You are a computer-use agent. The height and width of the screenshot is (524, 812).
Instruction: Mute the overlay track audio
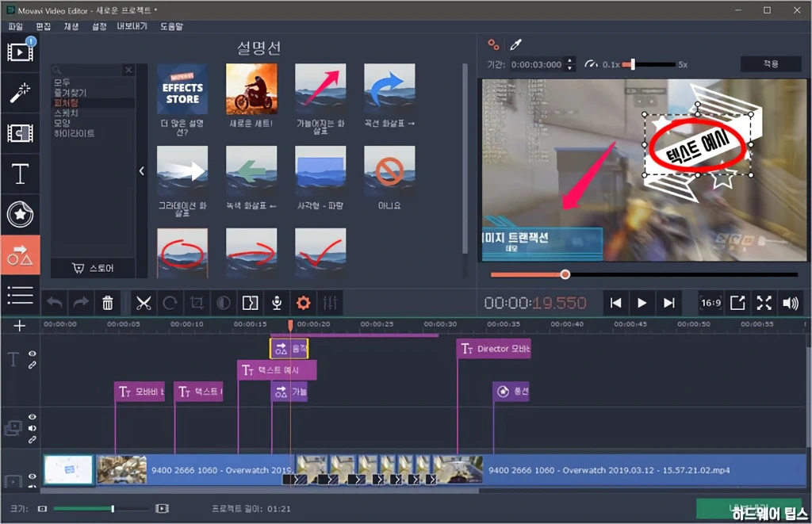(32, 428)
